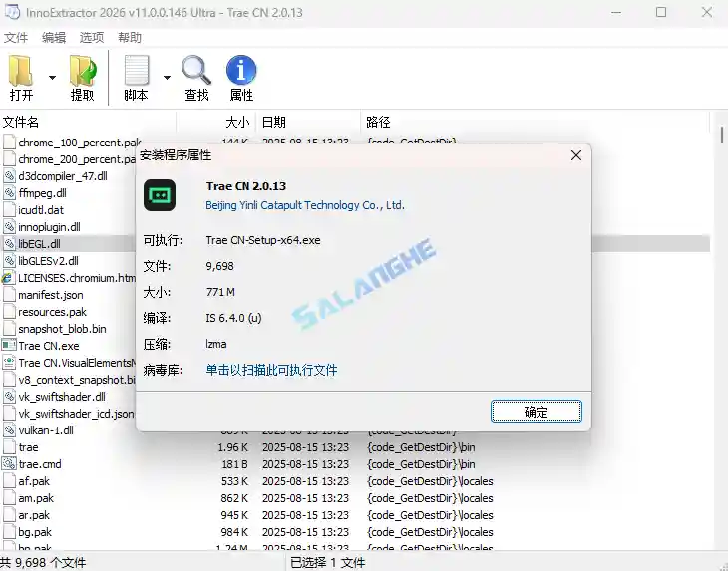Image resolution: width=728 pixels, height=571 pixels.
Task: Select the am.pak file name
Action: pos(36,498)
